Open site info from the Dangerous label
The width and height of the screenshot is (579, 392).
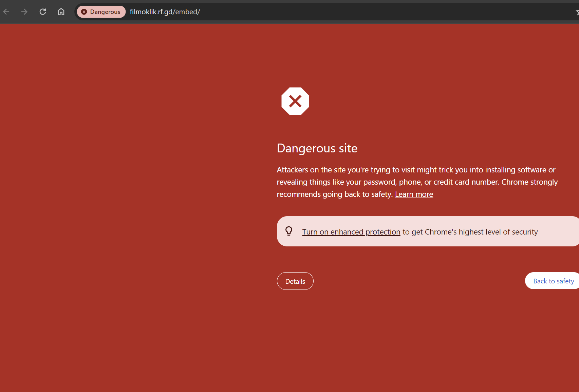[105, 12]
